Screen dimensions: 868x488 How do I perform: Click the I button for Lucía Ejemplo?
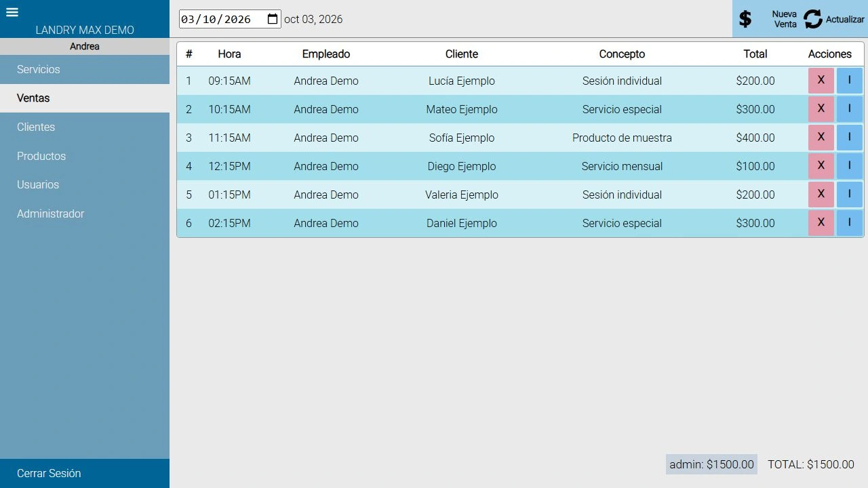849,81
